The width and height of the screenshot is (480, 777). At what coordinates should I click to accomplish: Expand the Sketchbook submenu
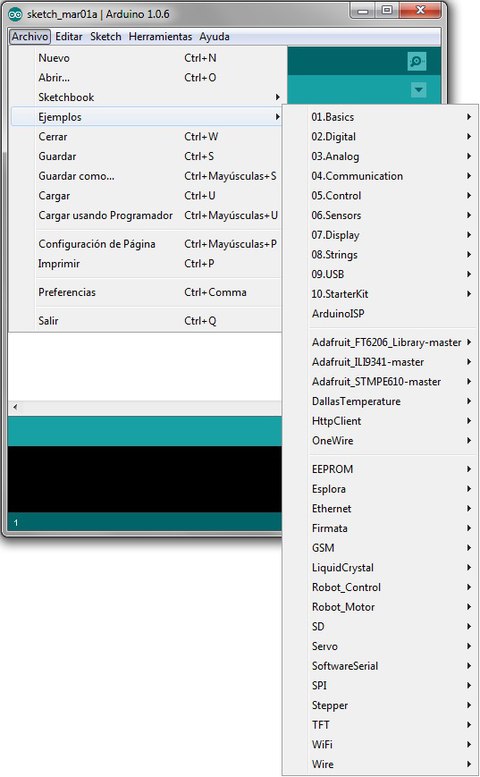coord(147,97)
